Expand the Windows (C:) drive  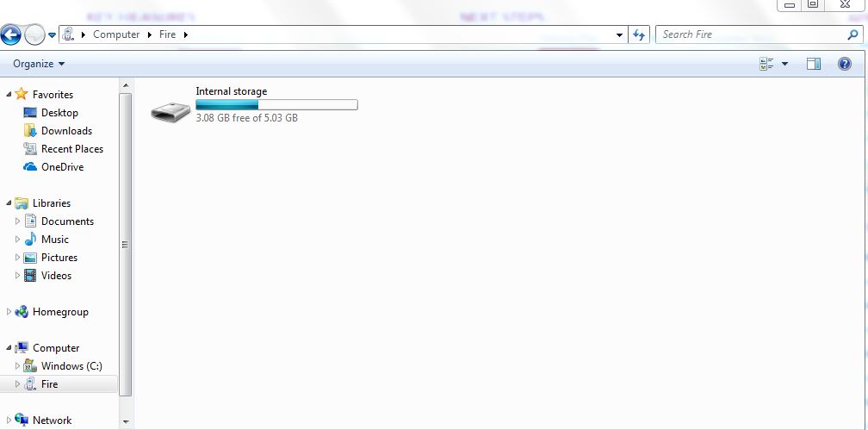pos(17,365)
